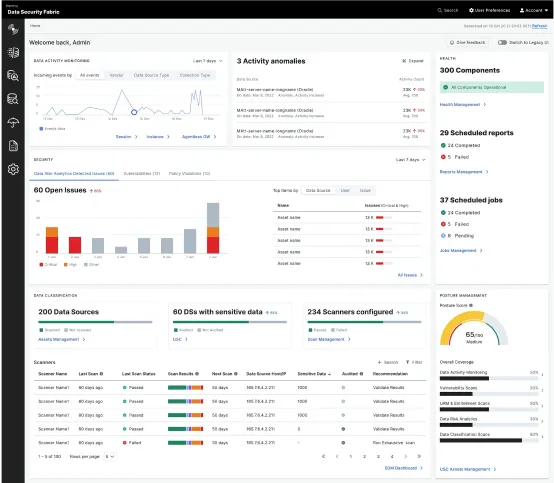Screen dimensions: 554x483
Task: Open the Rows per page dropdown
Action: coord(110,457)
